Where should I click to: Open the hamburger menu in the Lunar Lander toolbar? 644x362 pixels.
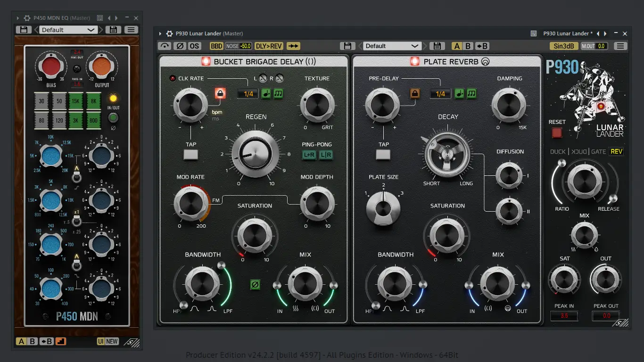[x=620, y=46]
